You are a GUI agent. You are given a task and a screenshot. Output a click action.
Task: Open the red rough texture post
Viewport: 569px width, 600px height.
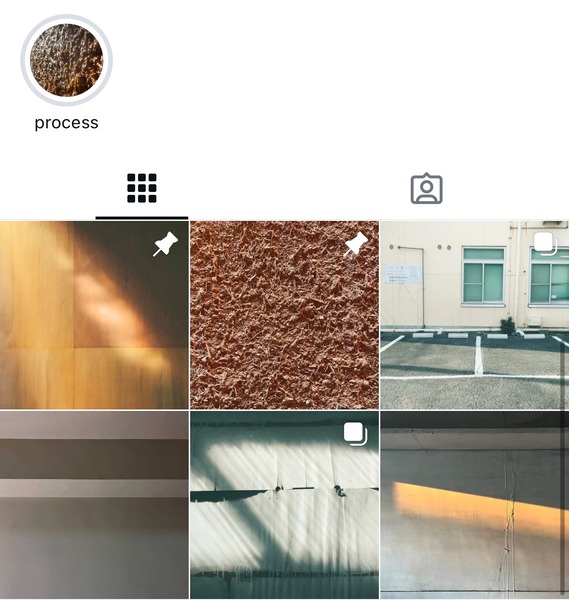pos(284,315)
